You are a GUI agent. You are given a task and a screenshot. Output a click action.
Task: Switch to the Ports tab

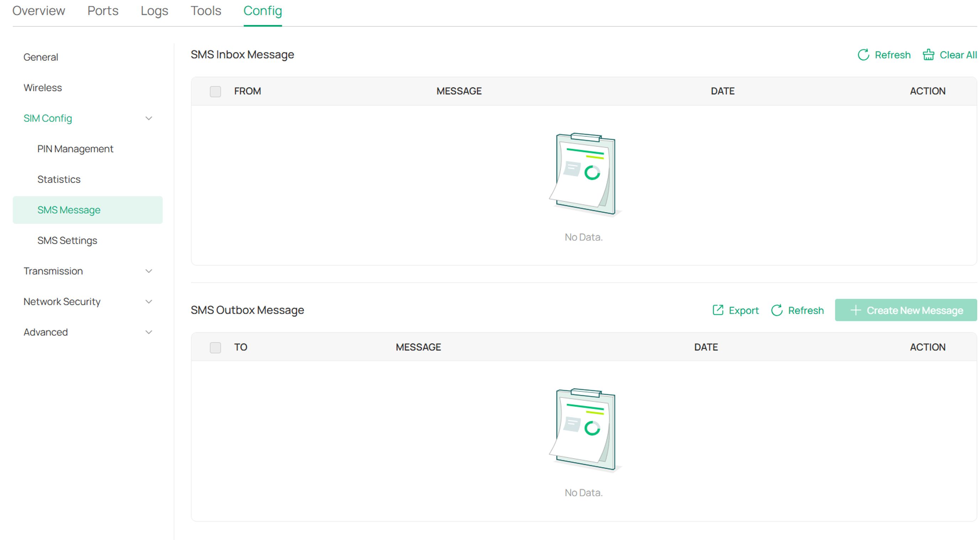pos(103,11)
